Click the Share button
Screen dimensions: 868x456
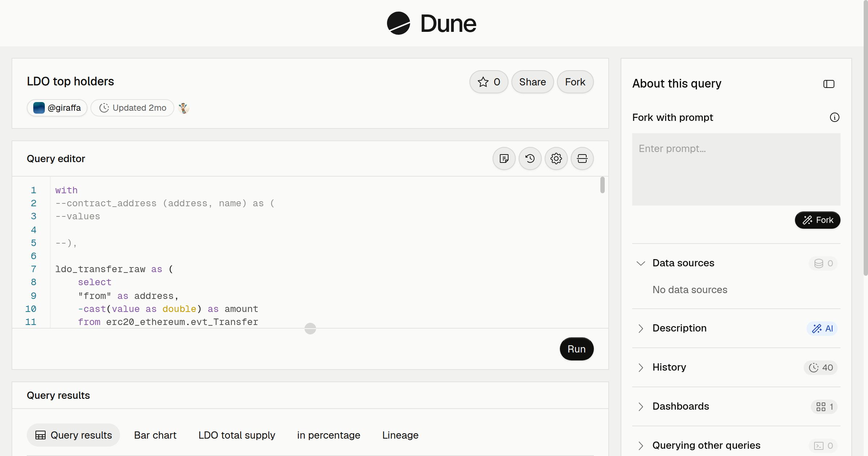532,82
